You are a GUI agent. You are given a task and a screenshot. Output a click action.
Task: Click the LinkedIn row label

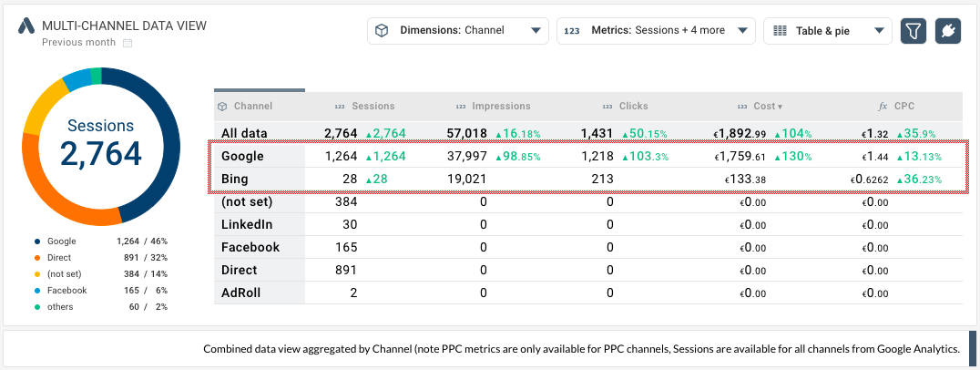click(247, 224)
